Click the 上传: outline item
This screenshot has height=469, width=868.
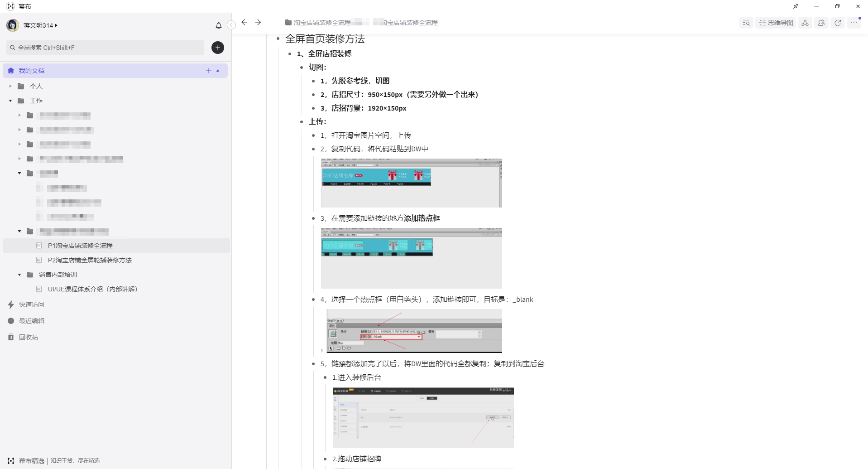(317, 121)
